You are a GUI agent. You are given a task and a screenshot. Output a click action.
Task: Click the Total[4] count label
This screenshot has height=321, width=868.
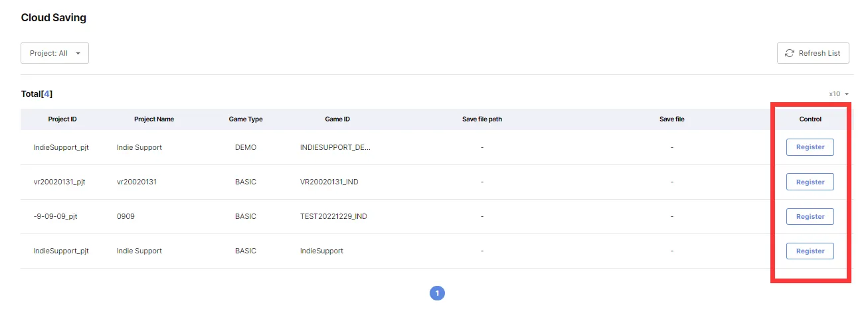point(37,94)
